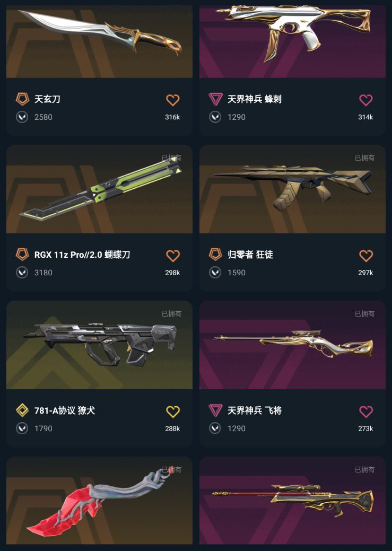Click the pink triangle tier icon beside 蜂刺
Viewport: 392px width, 551px height.
pyautogui.click(x=215, y=99)
